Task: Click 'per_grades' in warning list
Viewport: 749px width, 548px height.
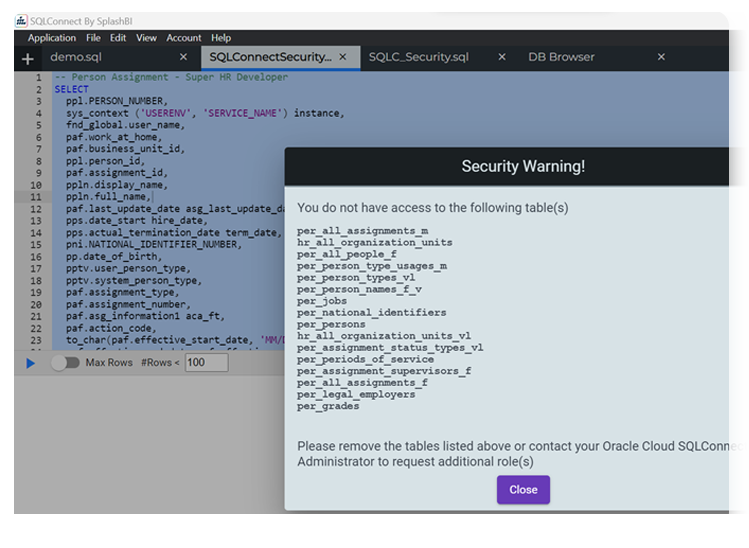Action: pos(328,406)
